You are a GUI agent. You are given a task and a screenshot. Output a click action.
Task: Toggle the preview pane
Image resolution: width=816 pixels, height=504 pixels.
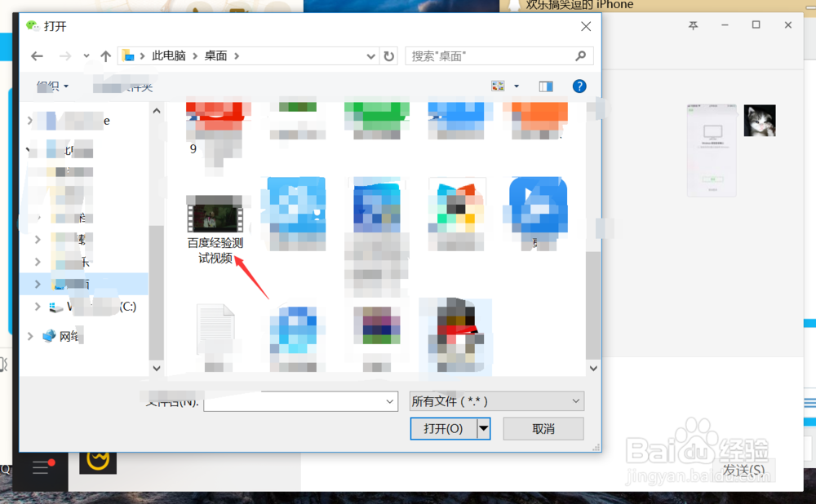click(x=546, y=86)
